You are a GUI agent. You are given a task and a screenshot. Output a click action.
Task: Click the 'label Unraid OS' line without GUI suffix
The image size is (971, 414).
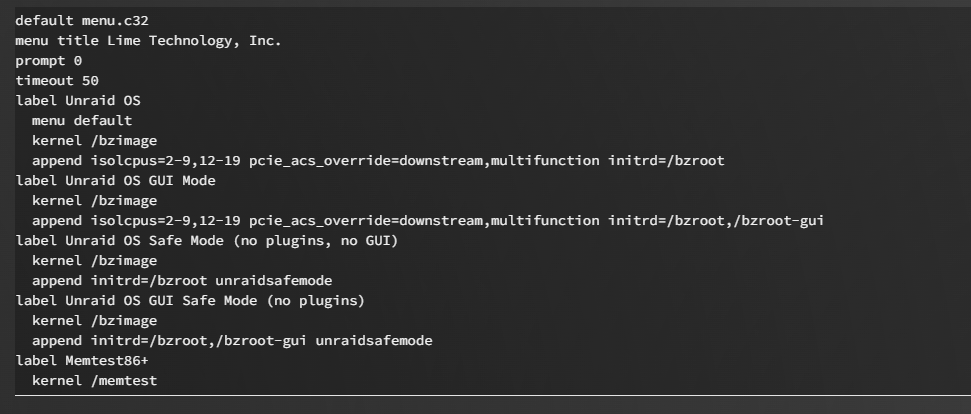click(78, 101)
